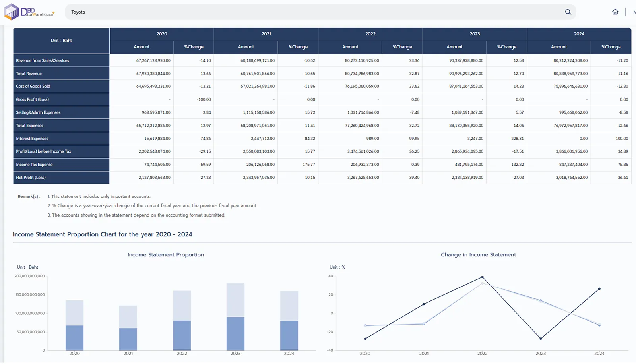Click the DBD DataWarehouse logo
The image size is (636, 364).
pyautogui.click(x=29, y=12)
